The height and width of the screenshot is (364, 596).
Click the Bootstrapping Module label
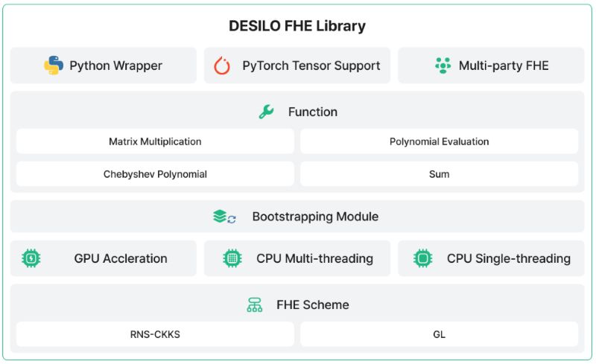click(315, 217)
